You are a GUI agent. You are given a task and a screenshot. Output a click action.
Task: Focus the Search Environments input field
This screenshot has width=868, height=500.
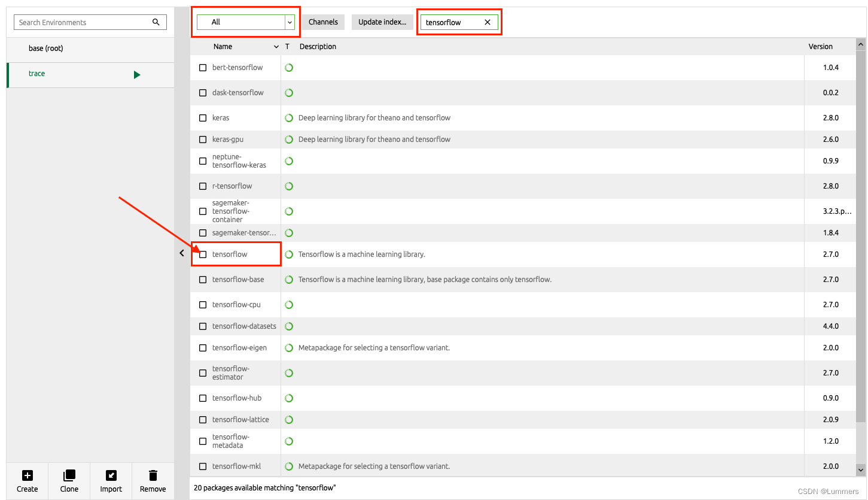coord(90,22)
